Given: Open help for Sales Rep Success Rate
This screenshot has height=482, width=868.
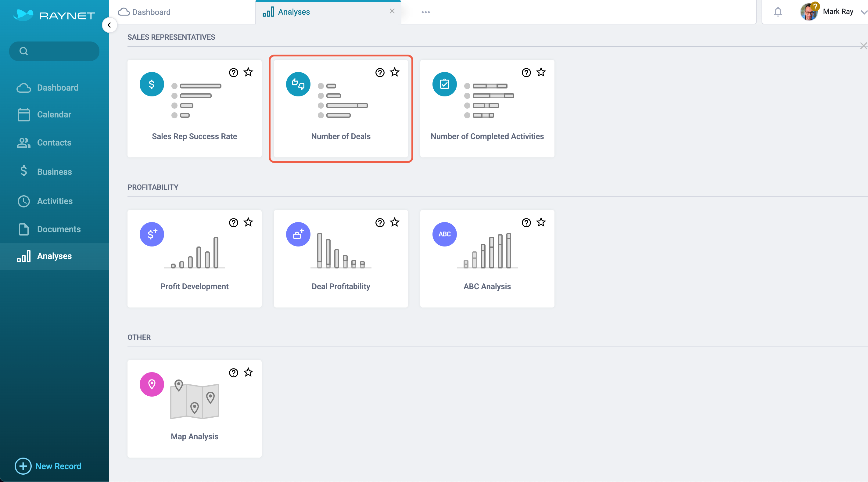Looking at the screenshot, I should coord(234,73).
